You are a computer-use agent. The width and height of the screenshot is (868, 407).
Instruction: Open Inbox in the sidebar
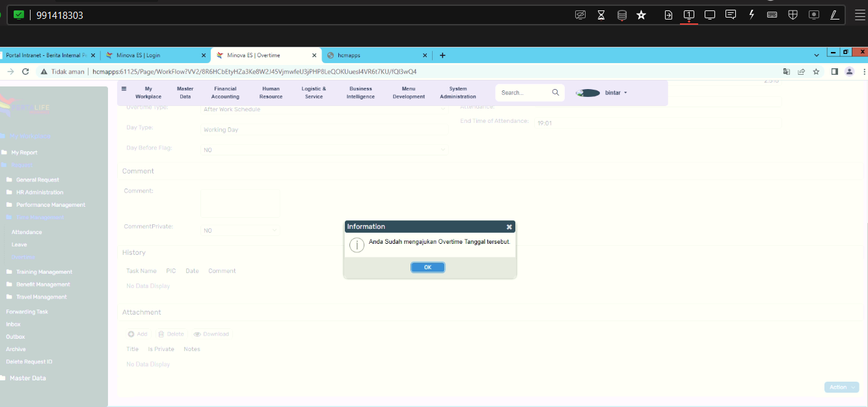[13, 324]
